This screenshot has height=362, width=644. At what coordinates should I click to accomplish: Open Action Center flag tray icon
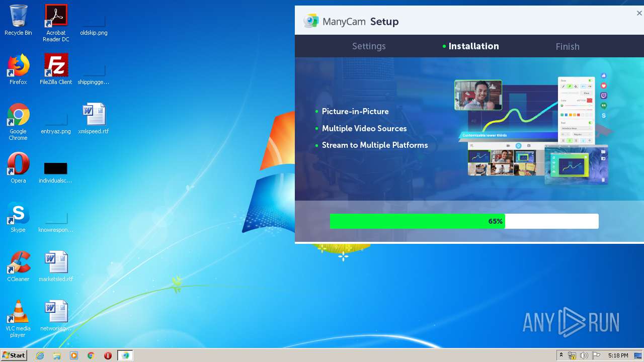pyautogui.click(x=596, y=355)
